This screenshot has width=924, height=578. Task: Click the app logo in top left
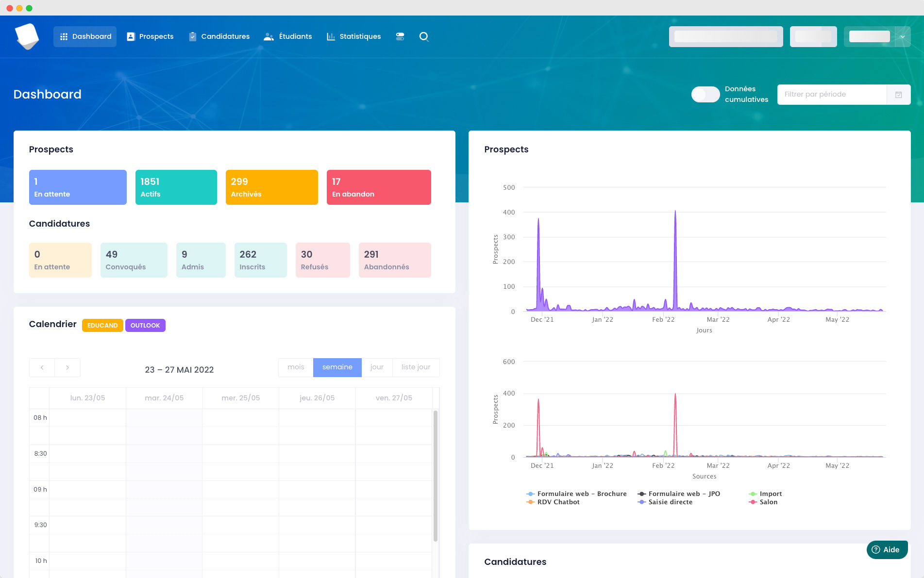[27, 36]
